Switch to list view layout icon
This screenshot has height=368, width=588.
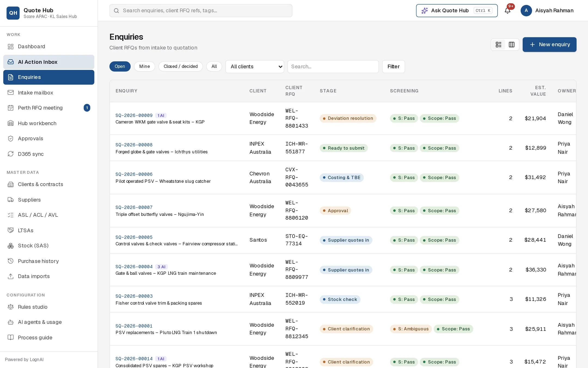498,44
